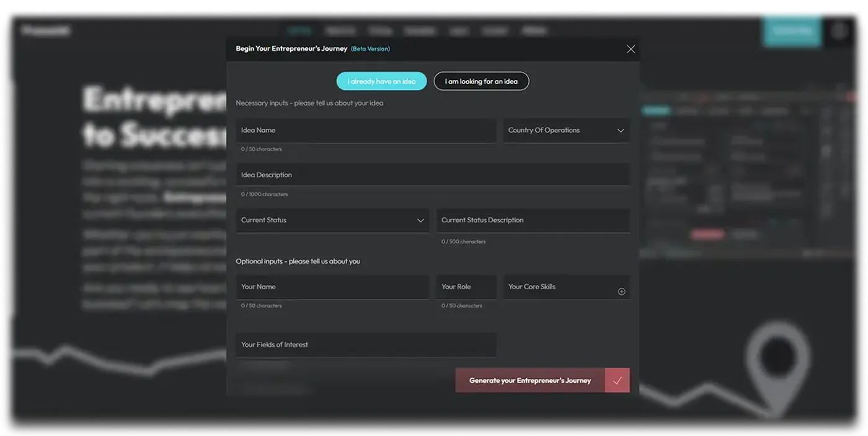Open the Current Status dropdown arrow
The width and height of the screenshot is (868, 436).
click(x=420, y=220)
